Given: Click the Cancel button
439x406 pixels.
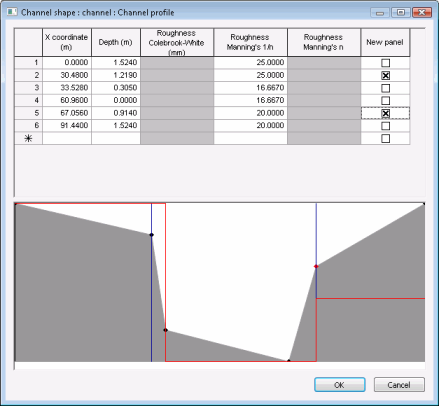Looking at the screenshot, I should [399, 385].
